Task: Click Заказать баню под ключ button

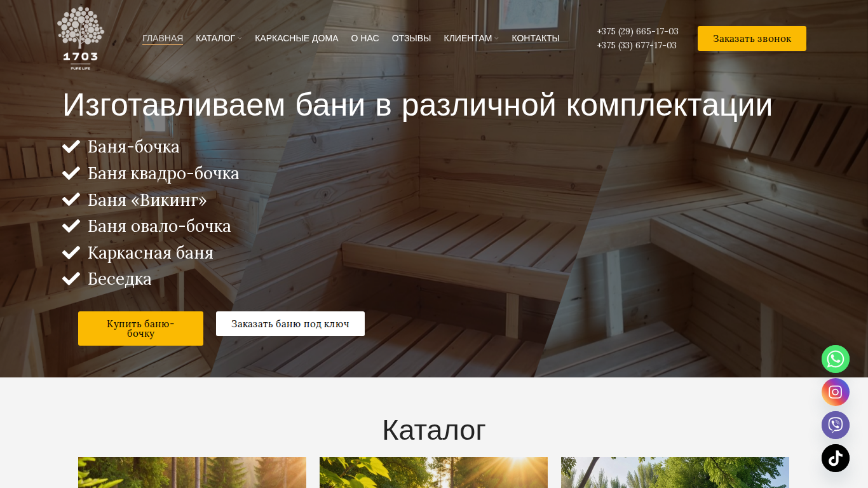Action: pyautogui.click(x=290, y=323)
